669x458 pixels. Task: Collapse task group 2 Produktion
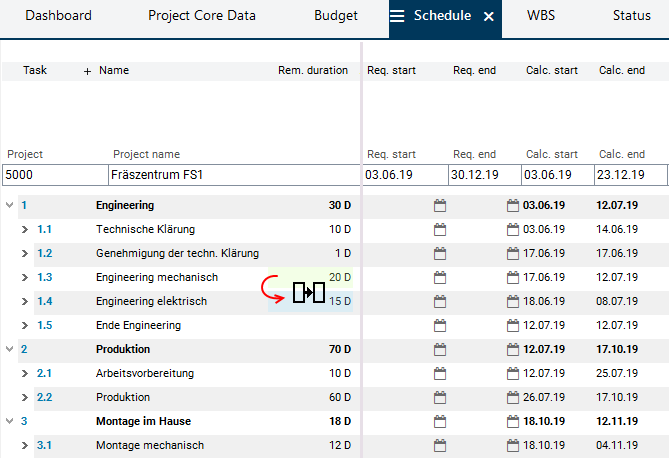click(10, 350)
